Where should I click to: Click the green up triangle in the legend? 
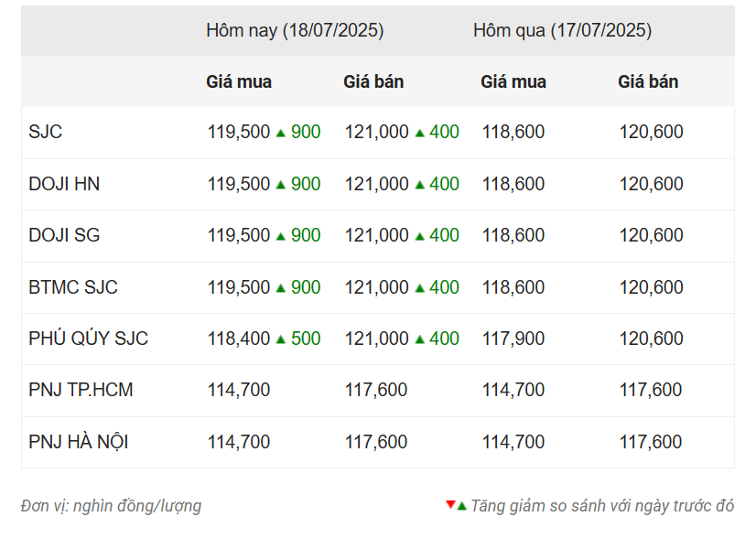click(462, 506)
